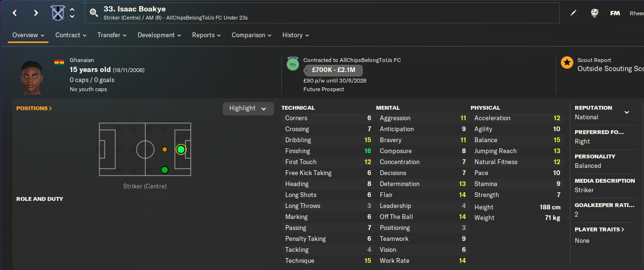Select the striker position dot on pitch
This screenshot has width=644, height=270.
(181, 149)
